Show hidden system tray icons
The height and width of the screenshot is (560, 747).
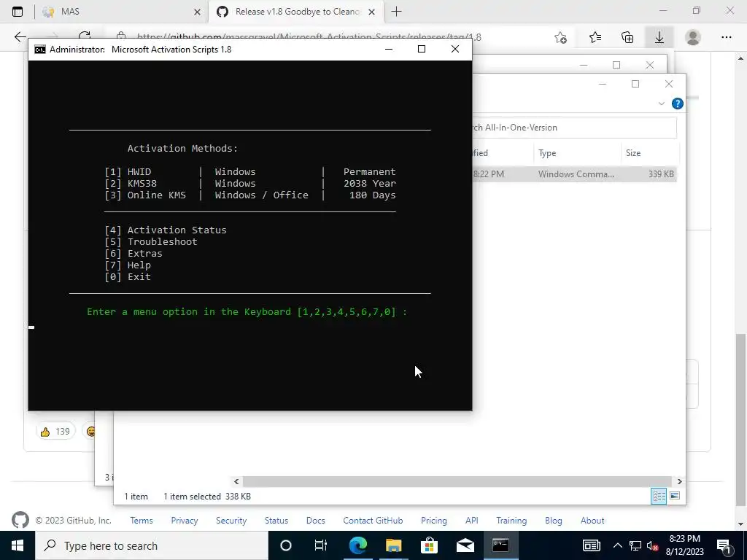(x=617, y=545)
